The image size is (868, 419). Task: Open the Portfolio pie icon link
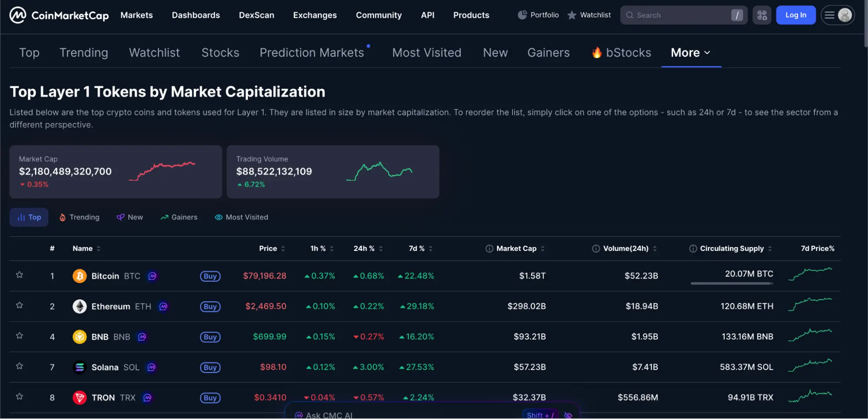(538, 15)
